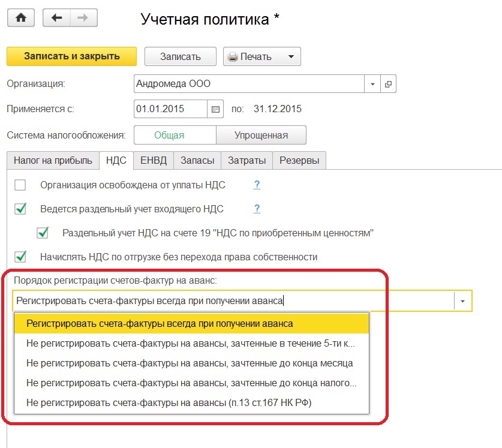This screenshot has width=502, height=448.
Task: Click the end date 31.12.2015 text
Action: coord(278,109)
